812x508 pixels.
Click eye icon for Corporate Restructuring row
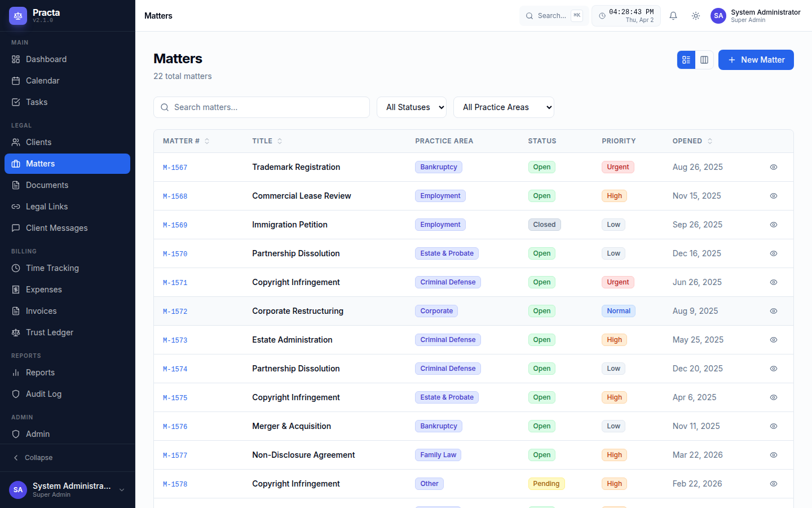774,311
